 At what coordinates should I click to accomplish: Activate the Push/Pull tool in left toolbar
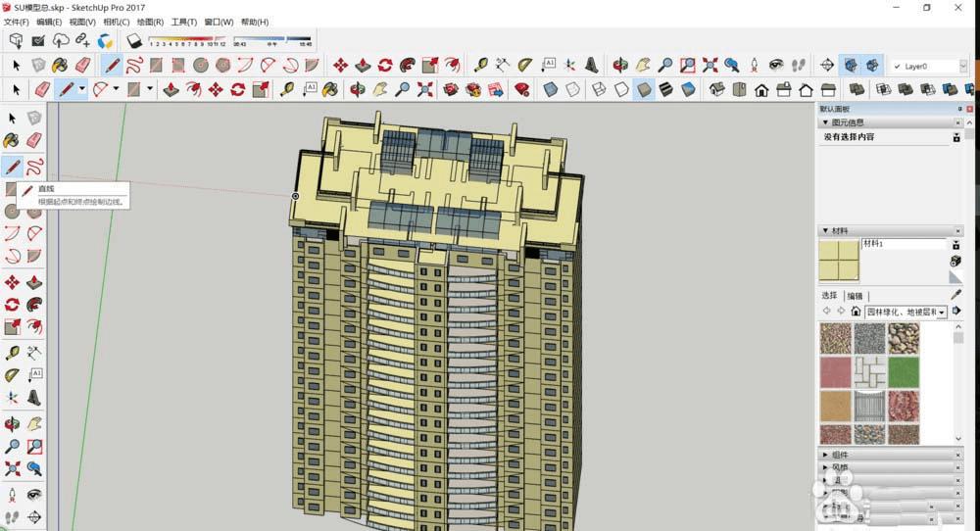click(34, 282)
